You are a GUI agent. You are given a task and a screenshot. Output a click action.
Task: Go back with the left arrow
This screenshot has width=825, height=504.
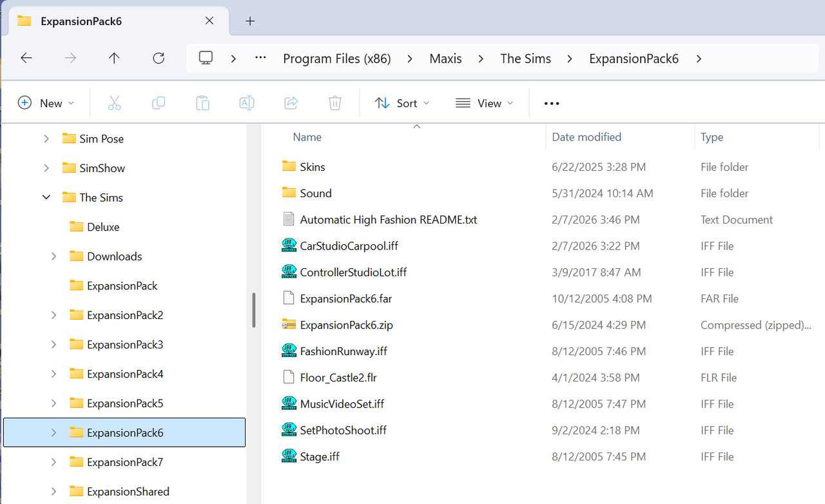pyautogui.click(x=26, y=58)
